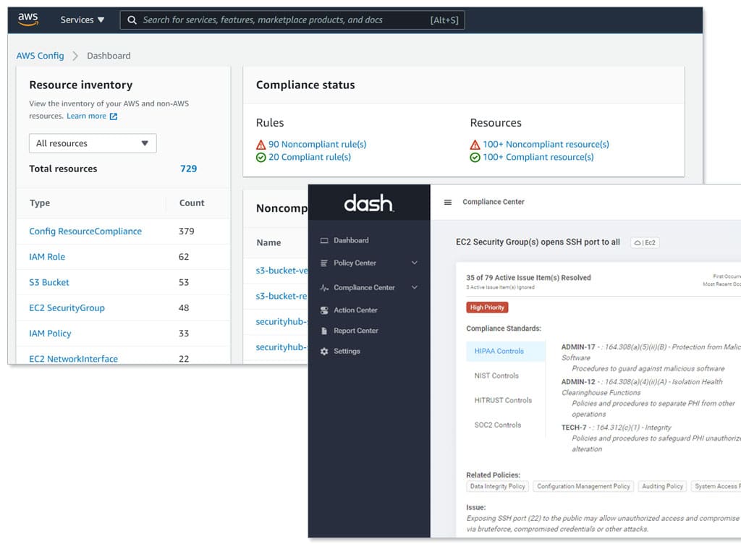Click total resources count 729
Image resolution: width=741 pixels, height=560 pixels.
188,169
